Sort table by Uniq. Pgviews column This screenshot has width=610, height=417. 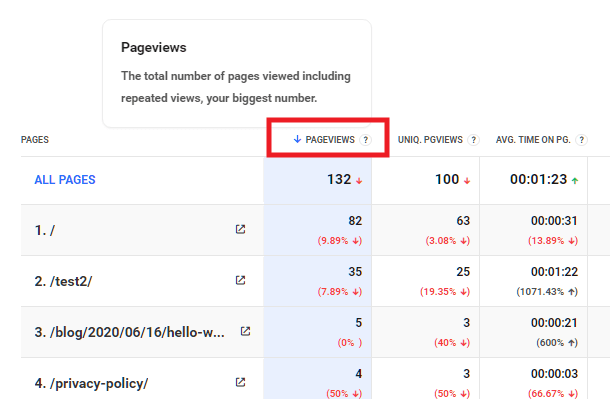pyautogui.click(x=430, y=140)
